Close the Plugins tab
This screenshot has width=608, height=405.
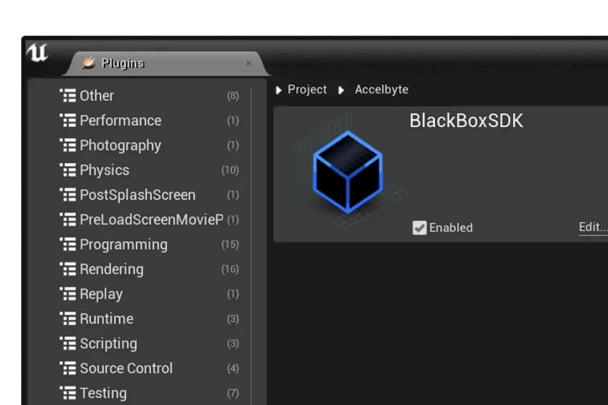coord(249,63)
